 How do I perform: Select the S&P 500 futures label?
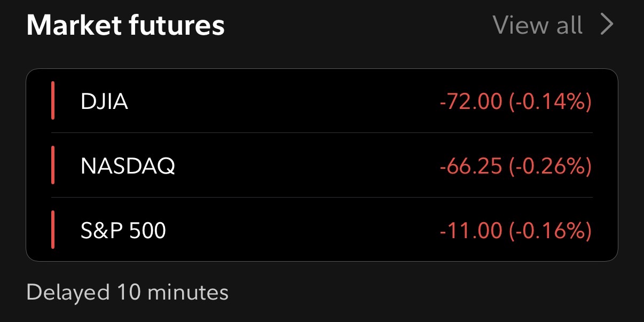(x=123, y=231)
